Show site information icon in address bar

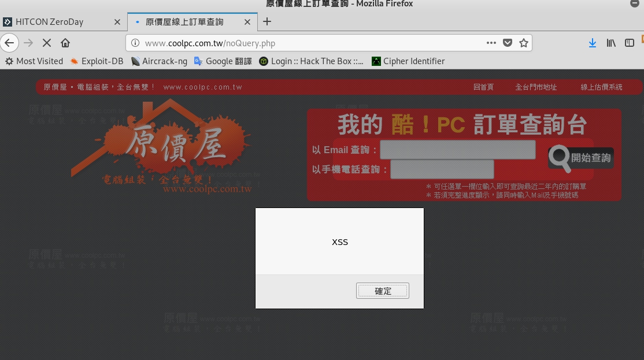(135, 43)
